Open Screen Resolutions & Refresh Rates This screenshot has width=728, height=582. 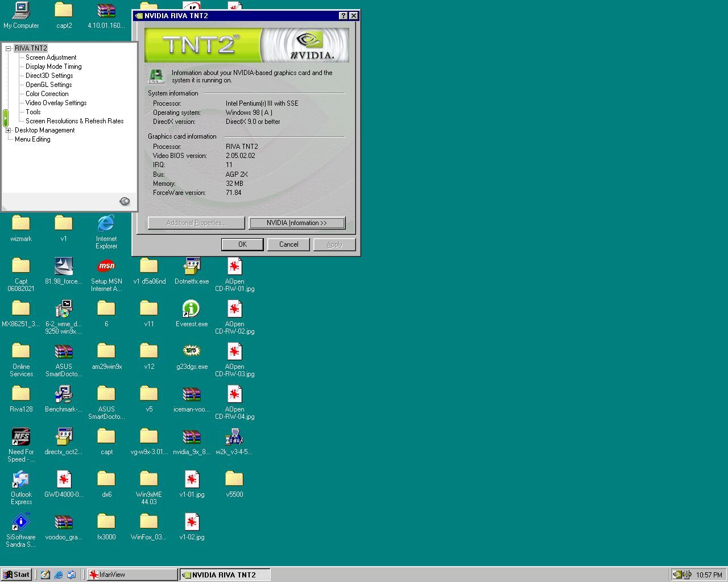[75, 121]
